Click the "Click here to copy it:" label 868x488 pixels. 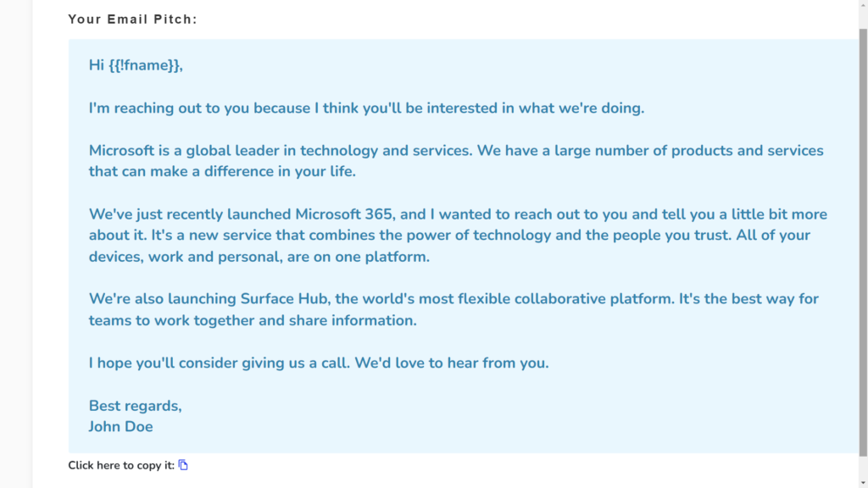point(121,465)
